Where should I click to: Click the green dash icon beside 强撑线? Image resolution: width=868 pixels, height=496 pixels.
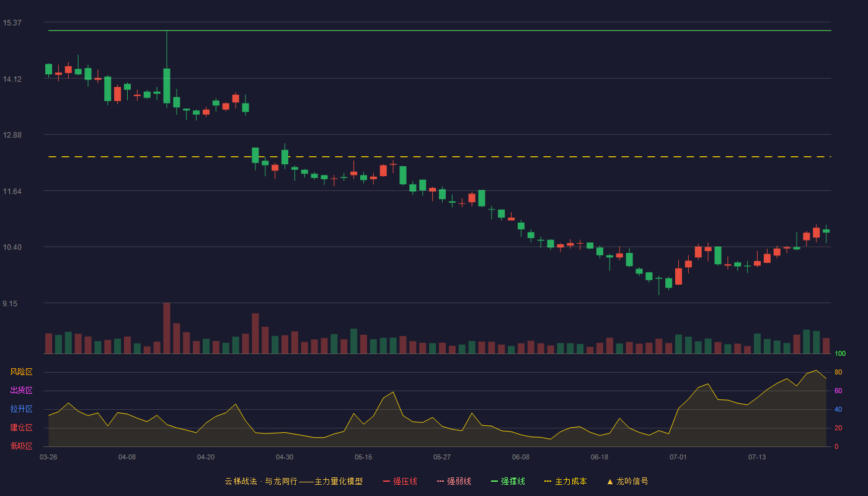point(495,481)
